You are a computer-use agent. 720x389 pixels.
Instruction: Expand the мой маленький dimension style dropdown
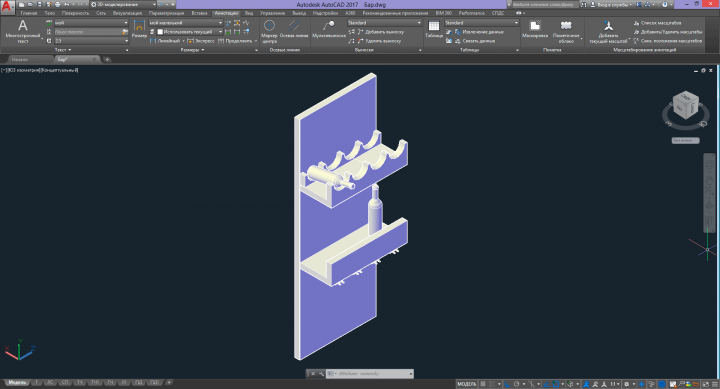pos(186,23)
